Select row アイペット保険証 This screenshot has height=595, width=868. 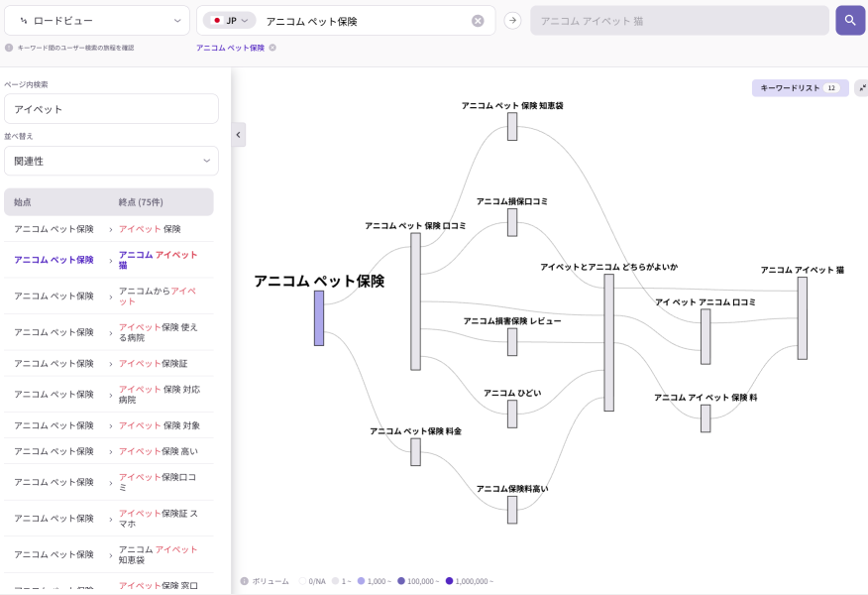point(109,363)
